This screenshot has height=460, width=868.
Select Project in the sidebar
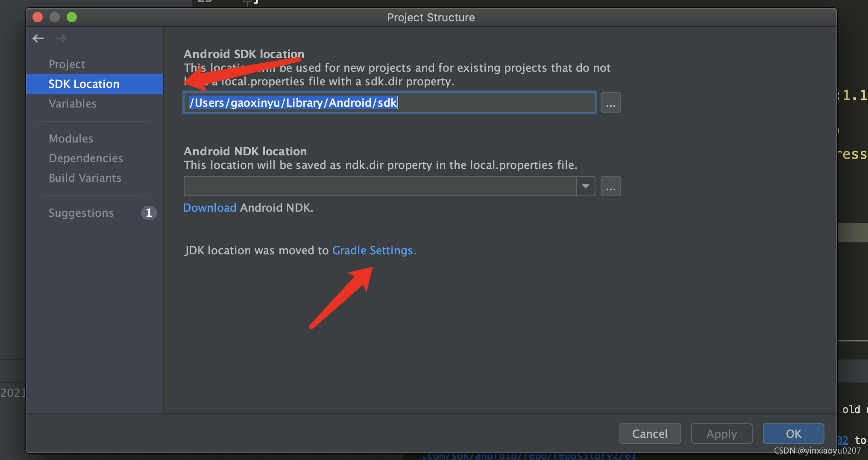coord(67,64)
